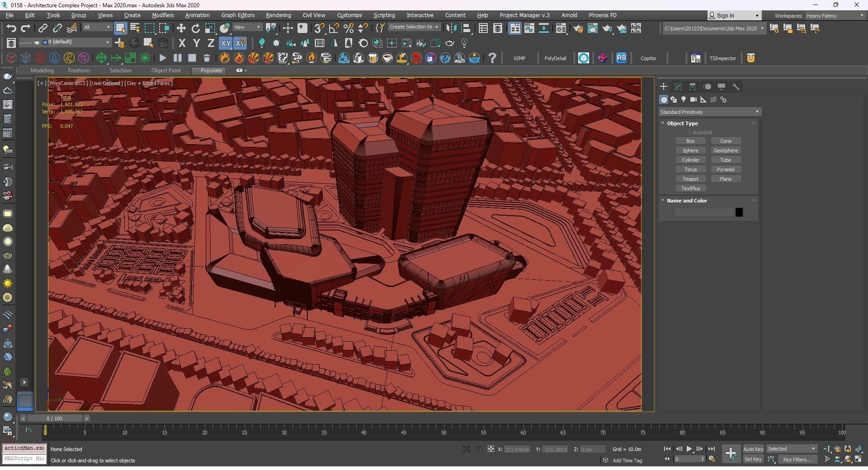Open the Scripting menu
Screen dimensions: 868x470
click(384, 15)
